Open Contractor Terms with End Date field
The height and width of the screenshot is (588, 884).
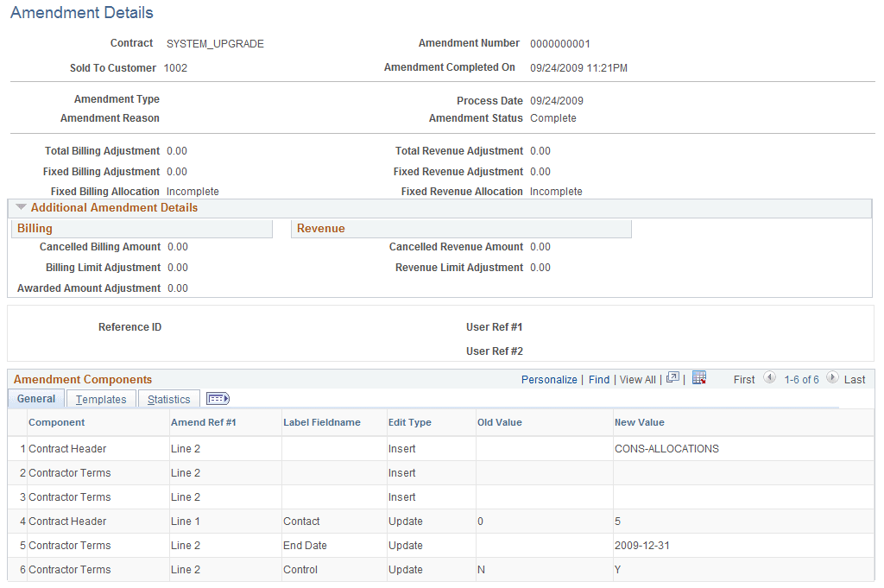(69, 545)
